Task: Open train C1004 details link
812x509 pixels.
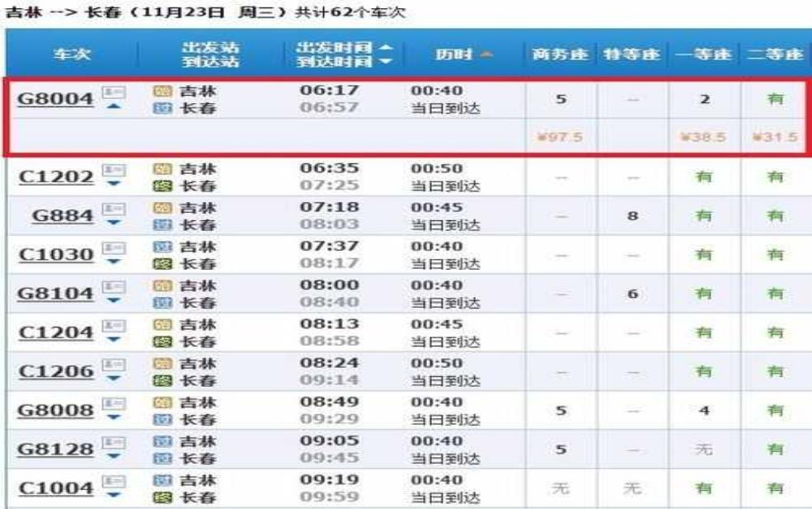Action: [x=56, y=488]
